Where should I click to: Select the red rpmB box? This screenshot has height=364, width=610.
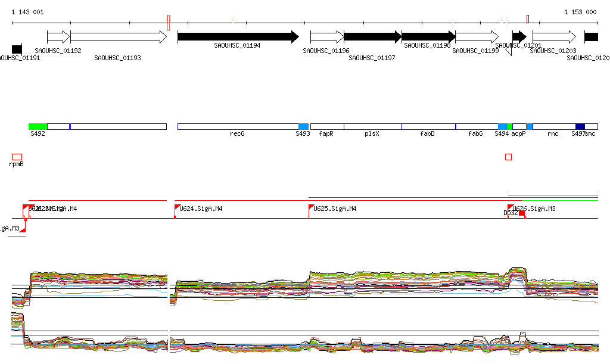pyautogui.click(x=17, y=157)
